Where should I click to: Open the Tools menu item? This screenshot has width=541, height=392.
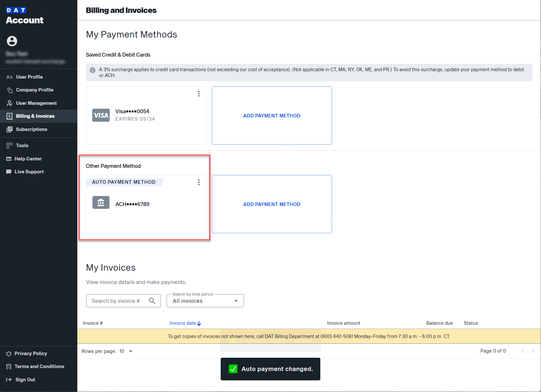tap(39, 146)
